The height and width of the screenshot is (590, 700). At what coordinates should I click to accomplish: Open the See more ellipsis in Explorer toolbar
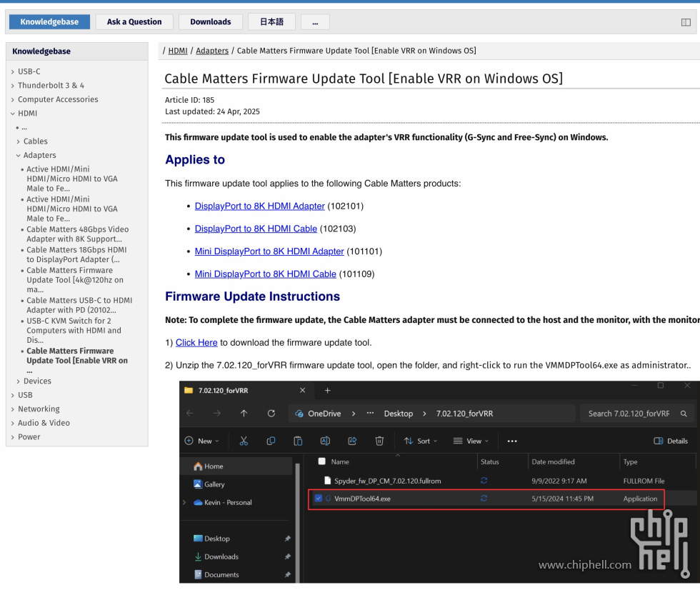pyautogui.click(x=512, y=441)
